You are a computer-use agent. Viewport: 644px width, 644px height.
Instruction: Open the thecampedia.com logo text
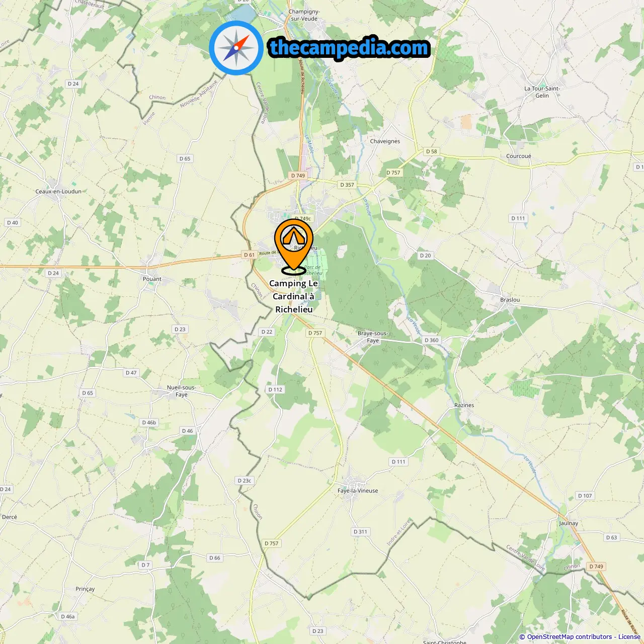tap(349, 48)
